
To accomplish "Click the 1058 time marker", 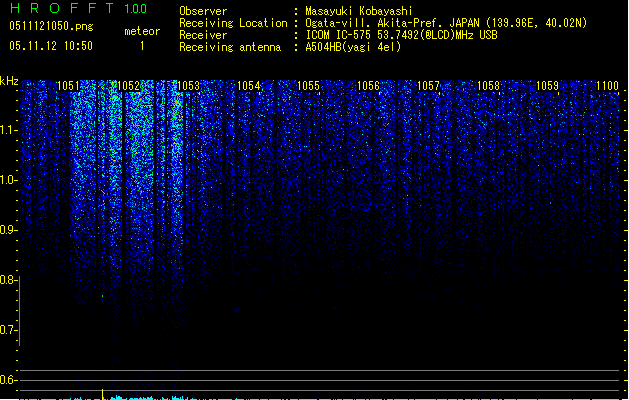I will [x=488, y=86].
